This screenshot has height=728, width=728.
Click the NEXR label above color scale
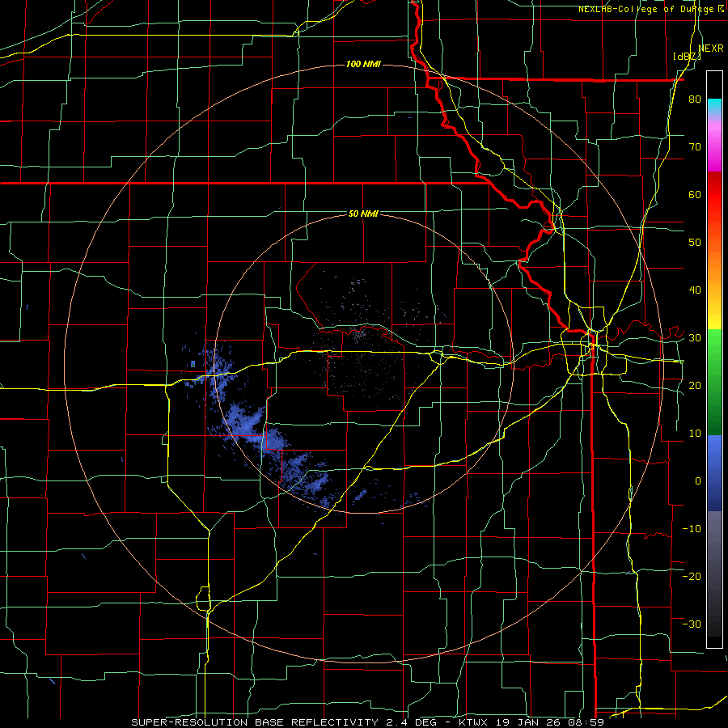[x=711, y=49]
